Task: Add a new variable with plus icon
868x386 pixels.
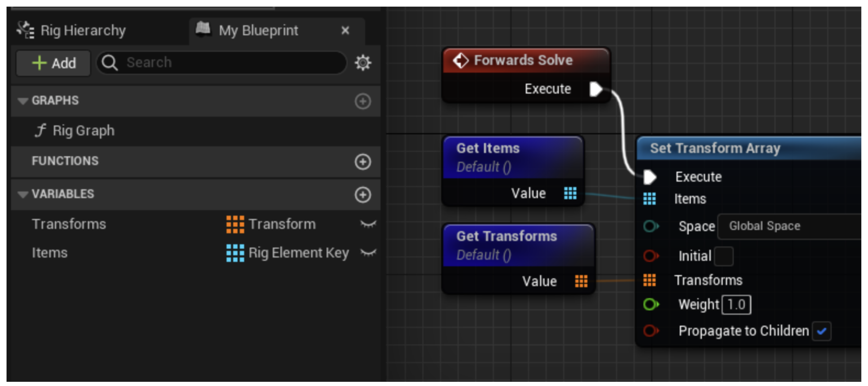Action: pyautogui.click(x=362, y=195)
